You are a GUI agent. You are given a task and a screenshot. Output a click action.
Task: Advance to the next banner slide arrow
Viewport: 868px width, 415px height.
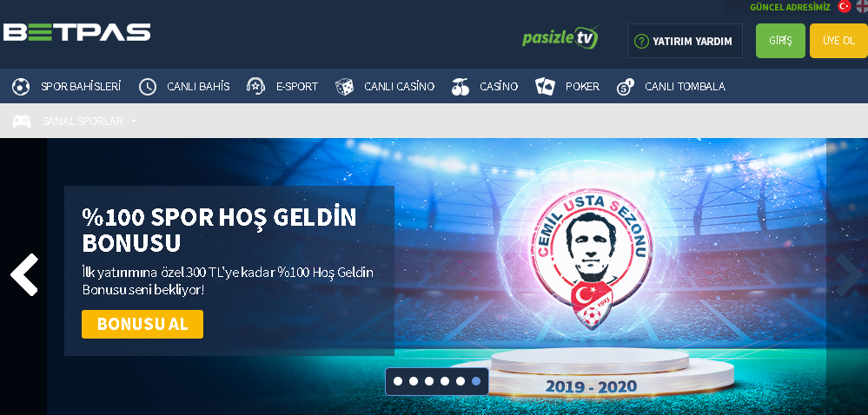pos(848,274)
